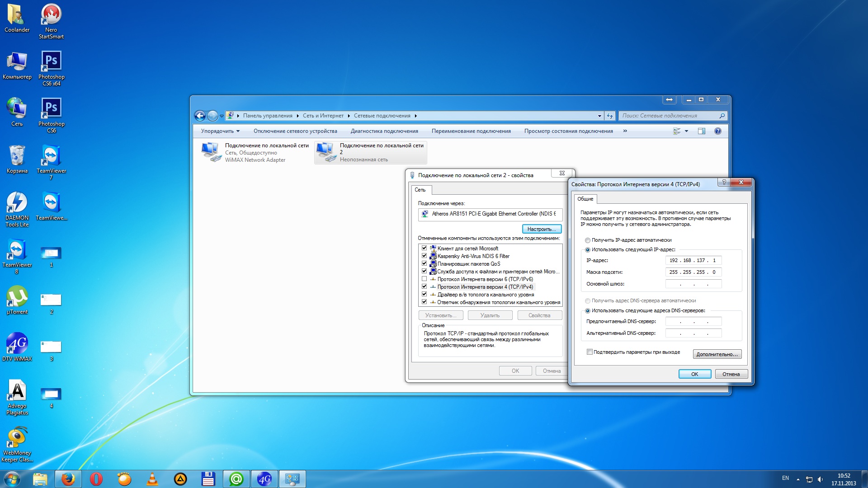This screenshot has width=868, height=488.
Task: Open the Help question mark icon
Action: pos(717,131)
